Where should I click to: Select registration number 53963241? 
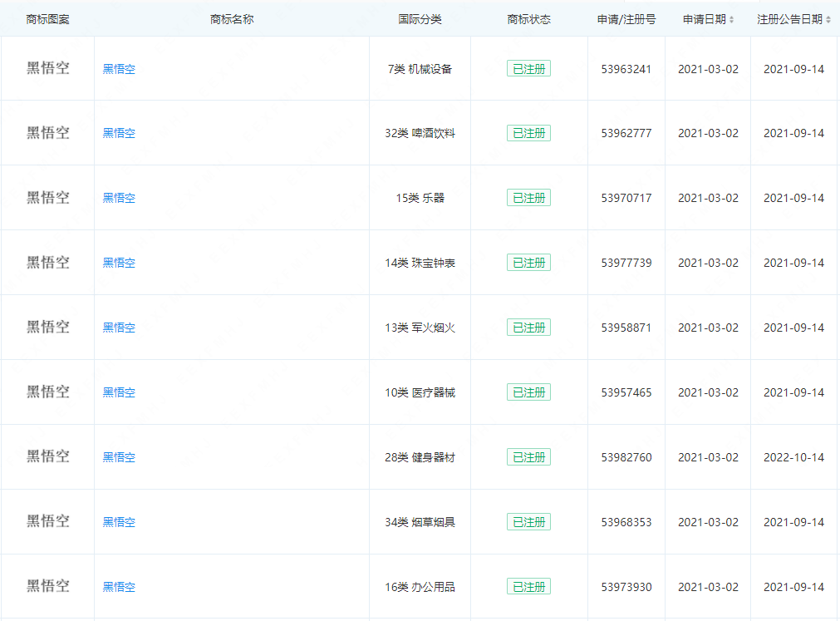click(x=626, y=69)
